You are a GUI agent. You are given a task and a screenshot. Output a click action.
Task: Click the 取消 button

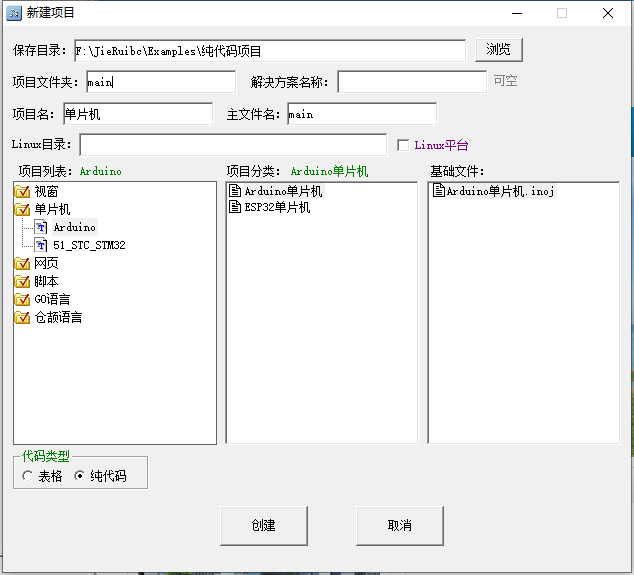(399, 525)
